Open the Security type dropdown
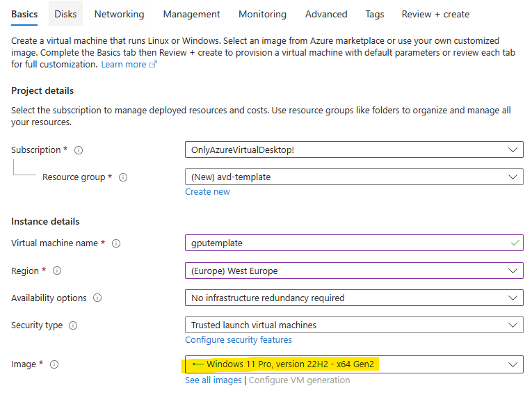This screenshot has width=532, height=395. (354, 325)
